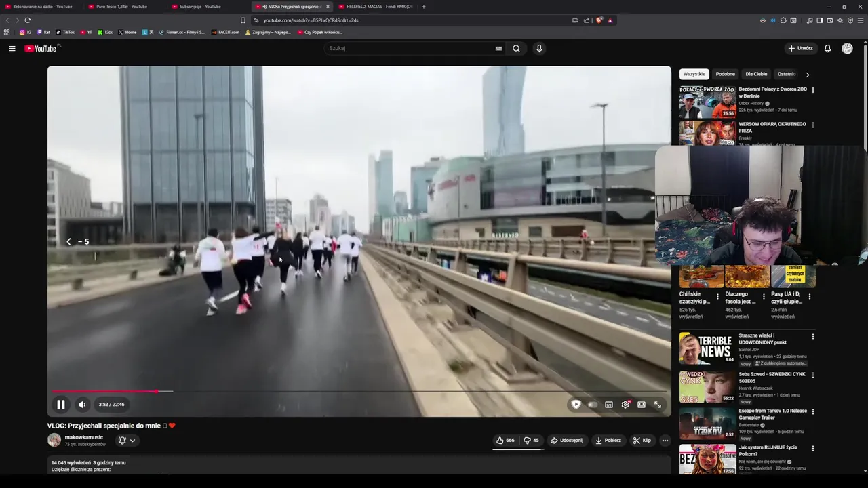The height and width of the screenshot is (488, 868).
Task: Show more filter chips with right arrow
Action: tap(807, 75)
